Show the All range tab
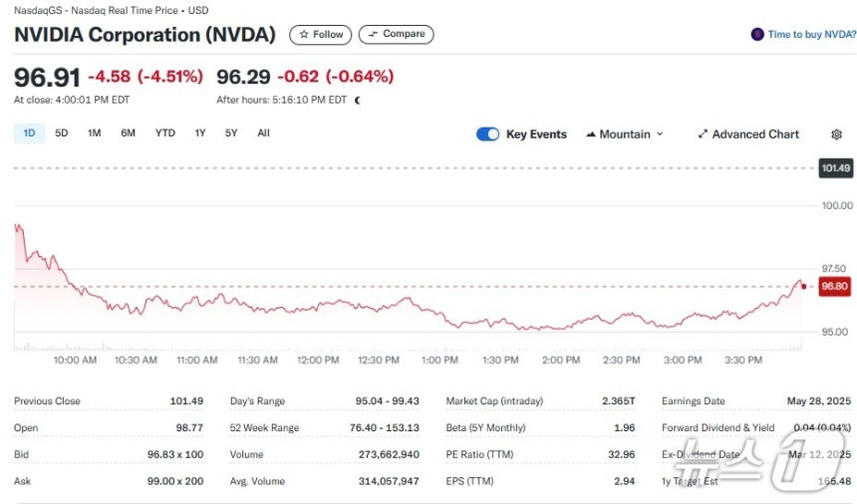 pyautogui.click(x=263, y=133)
